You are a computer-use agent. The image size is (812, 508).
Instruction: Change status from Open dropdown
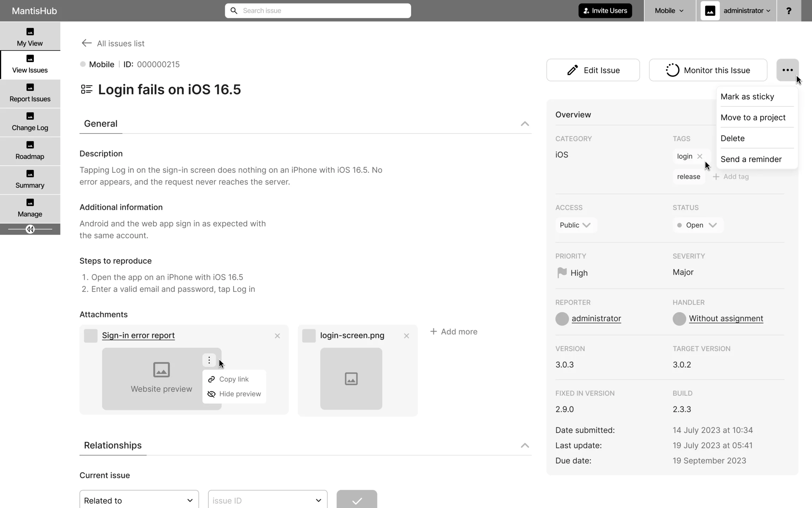point(698,225)
